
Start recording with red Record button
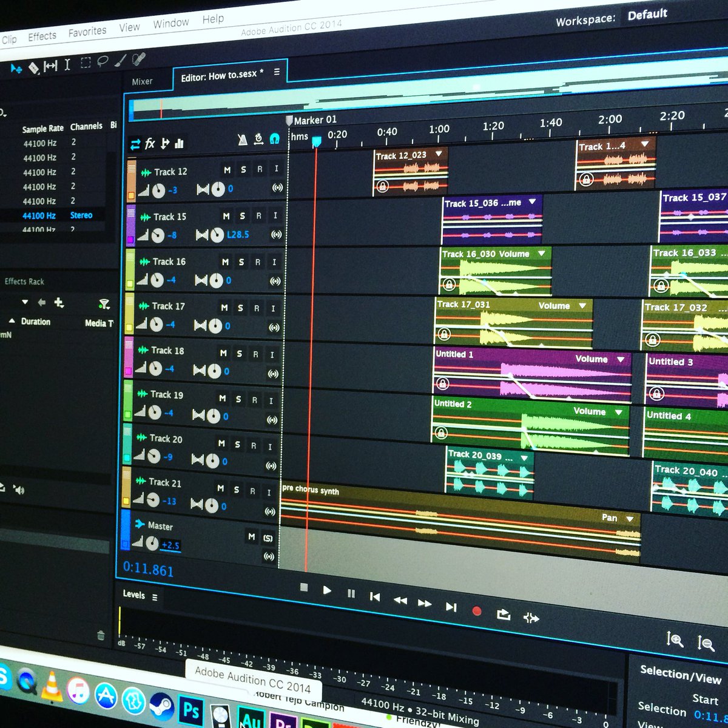(477, 611)
